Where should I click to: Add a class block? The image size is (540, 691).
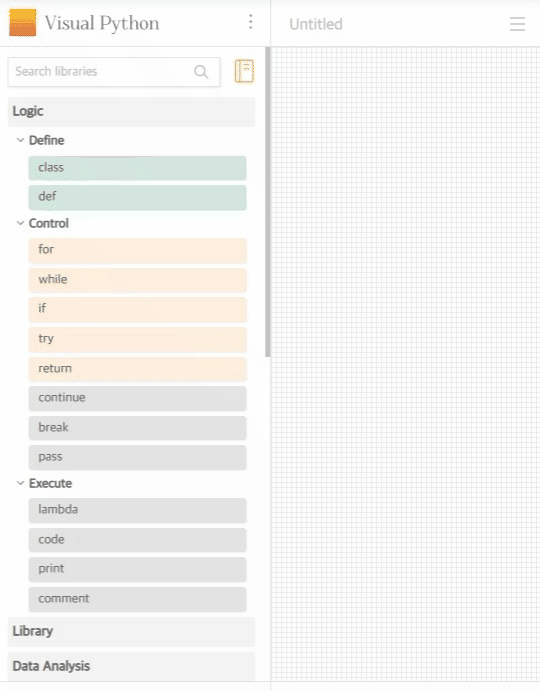138,168
